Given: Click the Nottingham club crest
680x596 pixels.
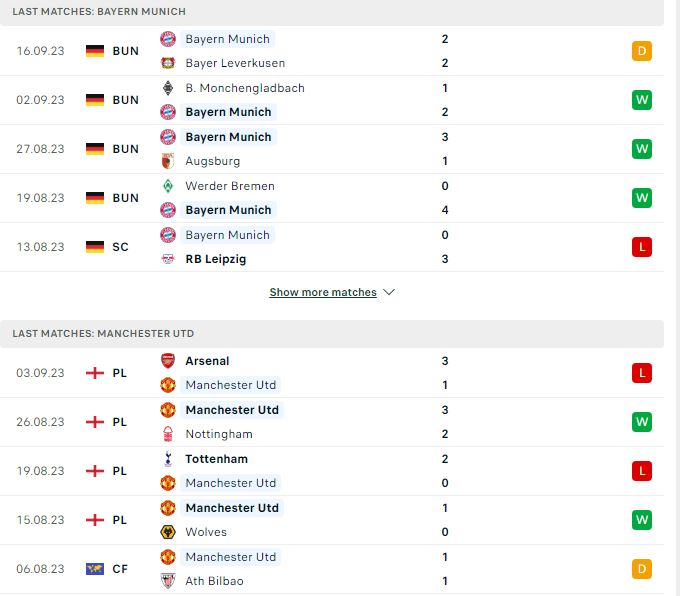Looking at the screenshot, I should (x=168, y=434).
